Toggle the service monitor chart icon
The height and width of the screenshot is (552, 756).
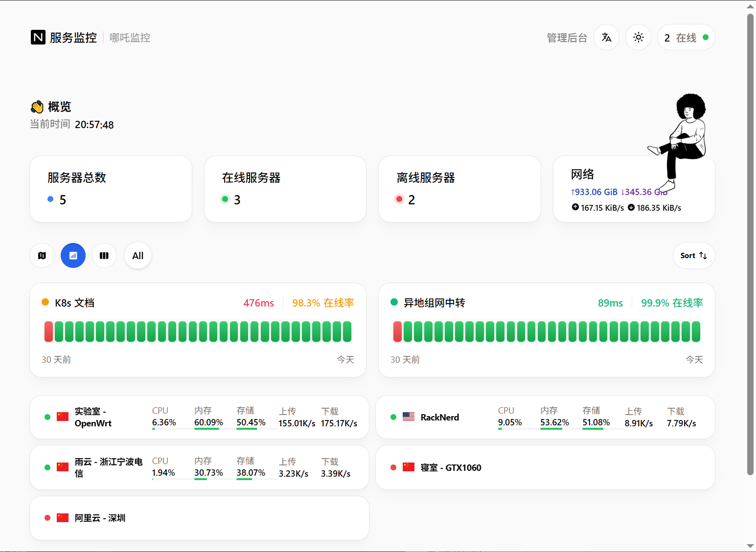73,256
